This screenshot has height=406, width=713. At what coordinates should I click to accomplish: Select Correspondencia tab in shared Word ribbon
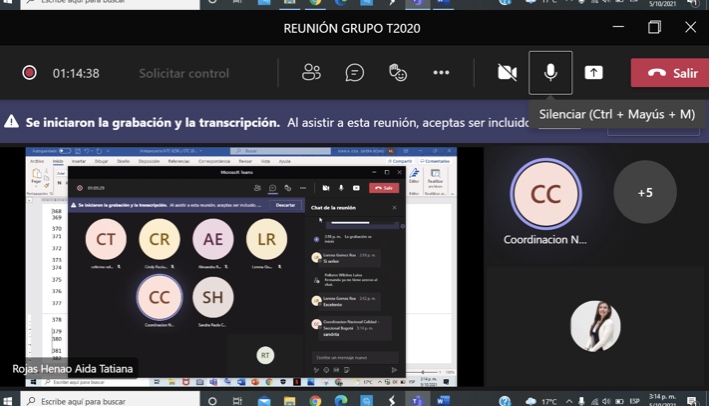[214, 161]
